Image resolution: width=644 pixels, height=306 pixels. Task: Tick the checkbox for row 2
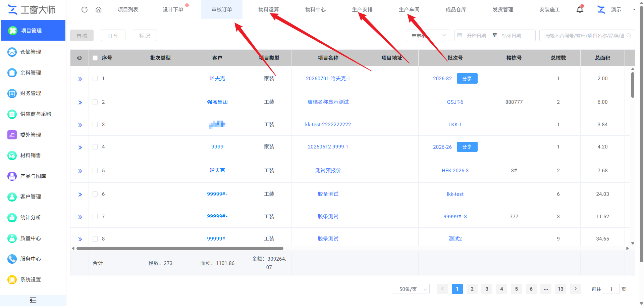click(x=95, y=102)
